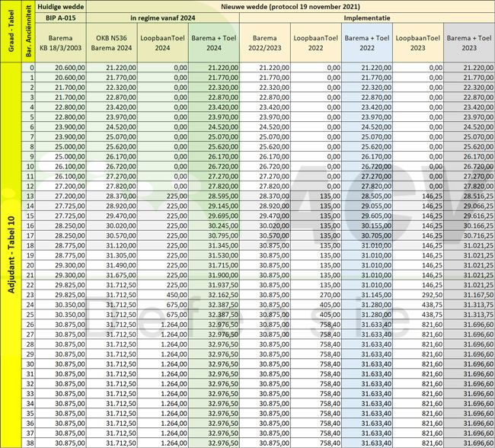Screen dimensions: 495x448
Task: Click the 29.055,00 cell in row 14
Action: (x=367, y=206)
